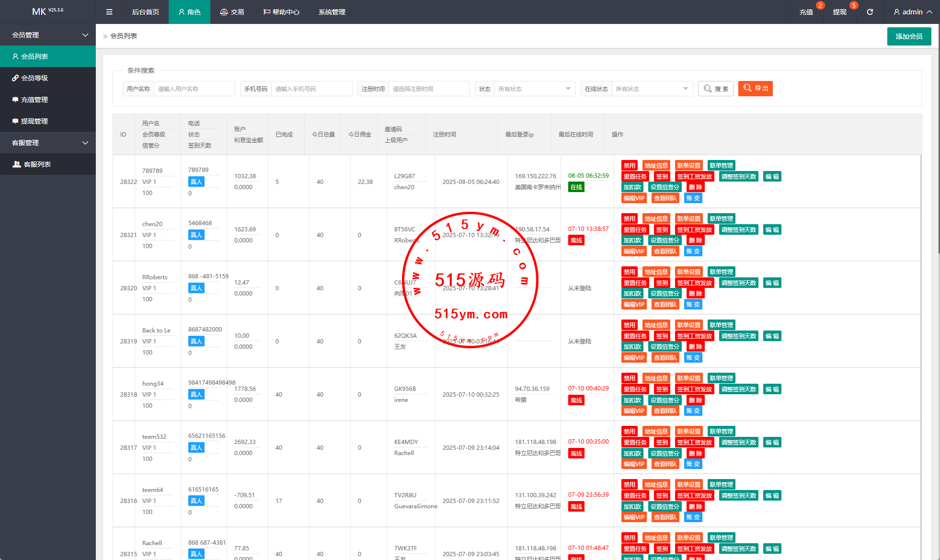Screen dimensions: 940x560
Task: Click 禁用 for user chen20
Action: pyautogui.click(x=629, y=219)
